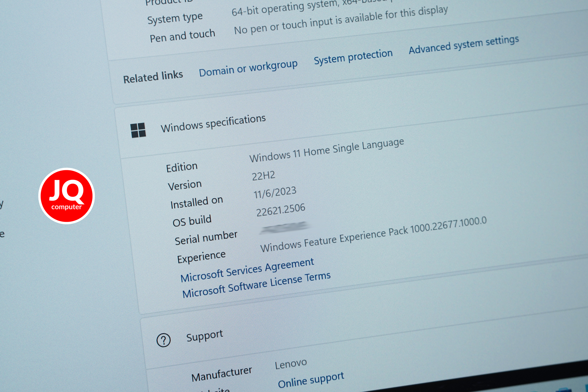Open Microsoft Software License Terms link
Viewport: 588px width, 392px height.
click(256, 285)
